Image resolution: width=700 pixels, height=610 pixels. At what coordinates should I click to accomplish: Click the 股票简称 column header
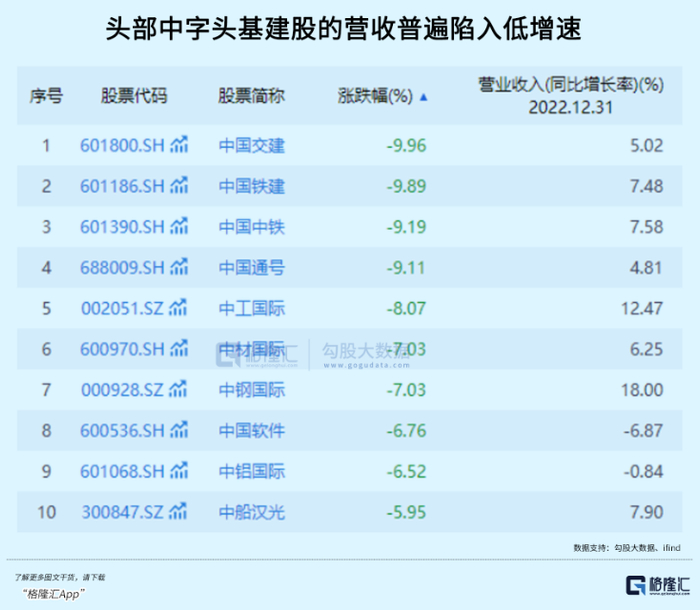251,96
